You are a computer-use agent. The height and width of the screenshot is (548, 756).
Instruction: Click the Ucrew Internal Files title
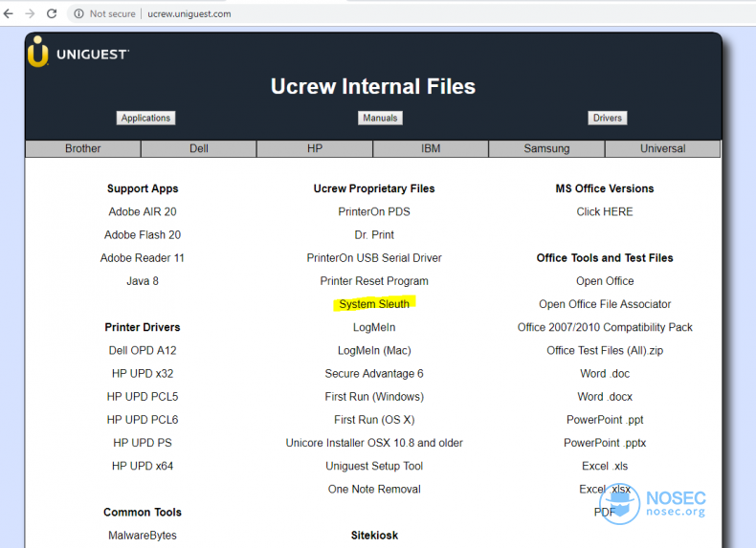[x=372, y=86]
